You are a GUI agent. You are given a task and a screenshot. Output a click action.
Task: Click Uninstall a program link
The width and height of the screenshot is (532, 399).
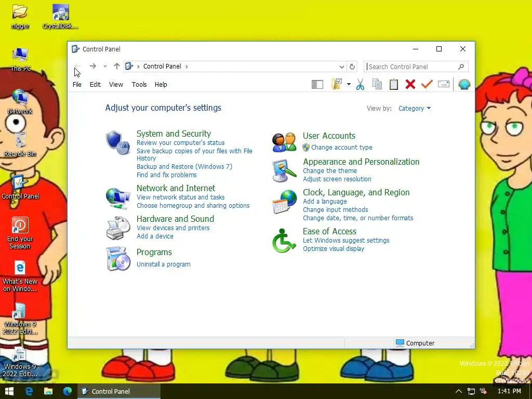(x=164, y=264)
